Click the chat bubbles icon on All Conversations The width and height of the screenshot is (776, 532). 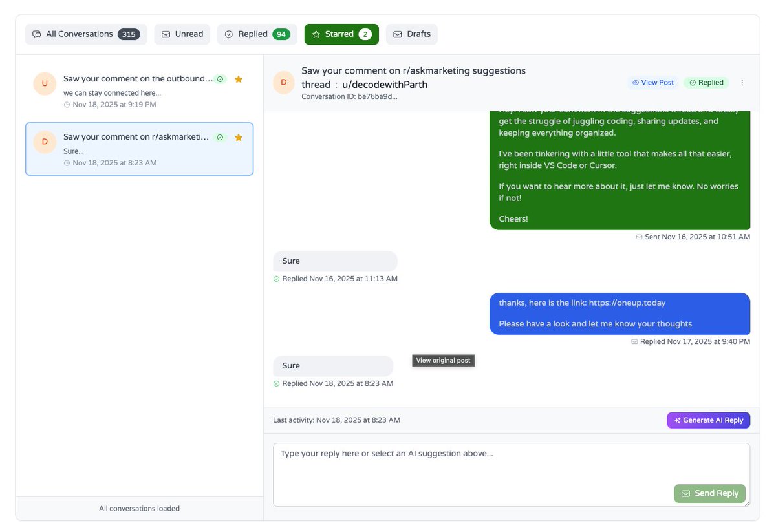coord(37,34)
